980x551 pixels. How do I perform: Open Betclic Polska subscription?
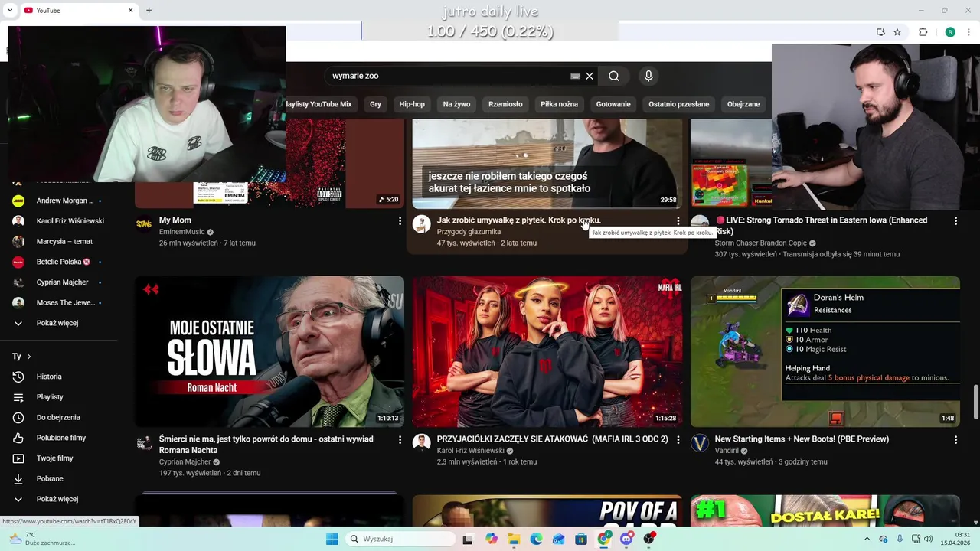[x=63, y=262]
